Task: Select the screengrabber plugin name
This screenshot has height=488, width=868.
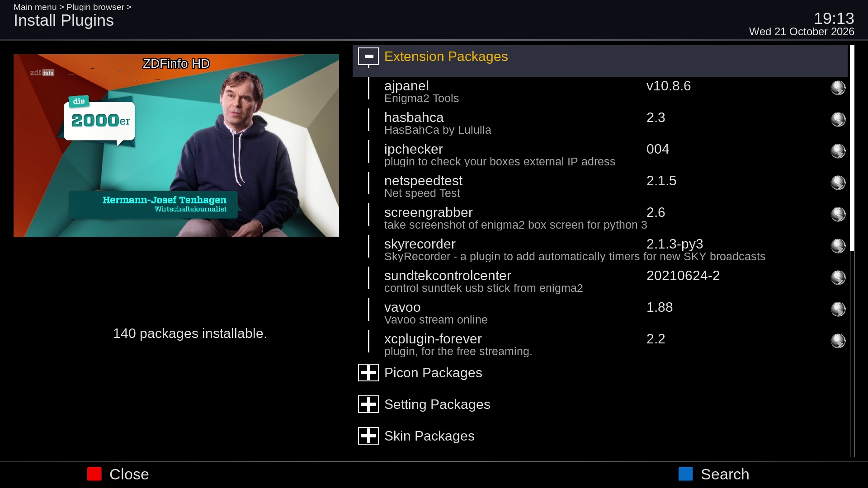Action: pyautogui.click(x=429, y=212)
